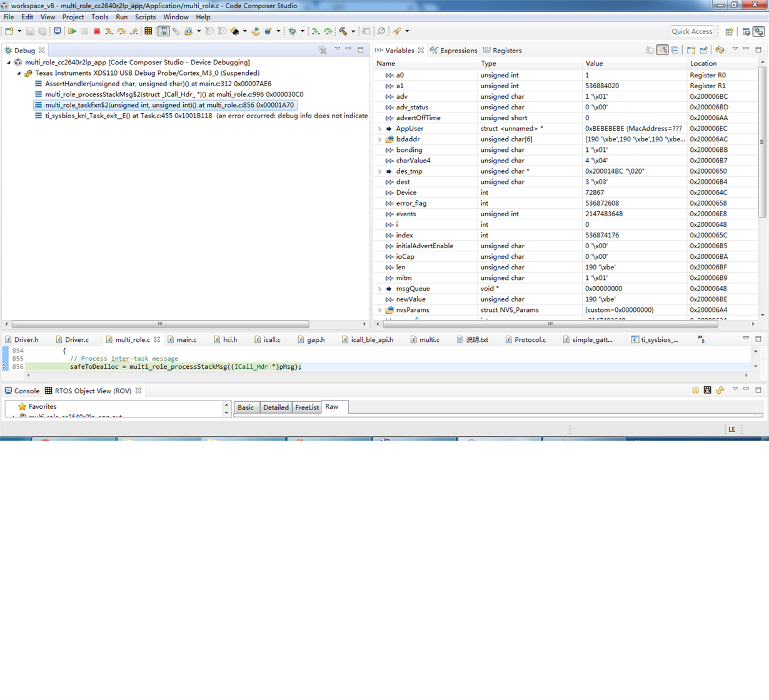Screen dimensions: 769x700
Task: Click the Step Return icon
Action: [x=134, y=31]
